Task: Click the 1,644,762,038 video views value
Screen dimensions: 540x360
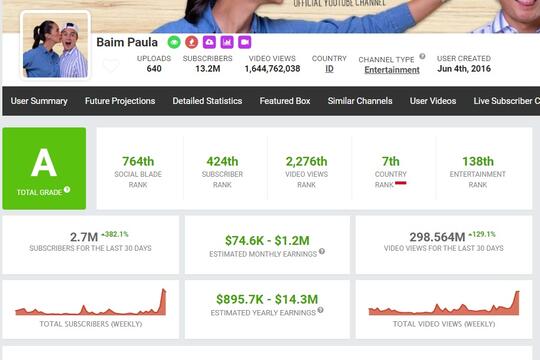Action: point(272,69)
